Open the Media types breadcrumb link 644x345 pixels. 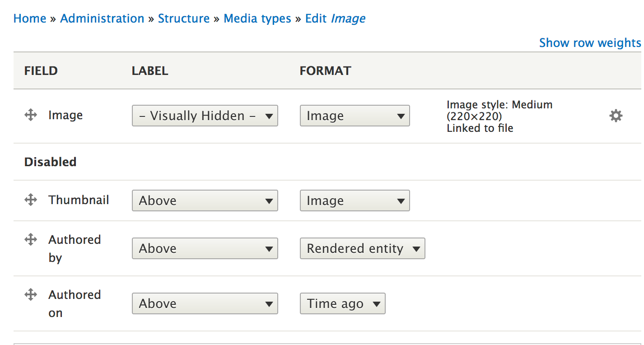click(257, 19)
